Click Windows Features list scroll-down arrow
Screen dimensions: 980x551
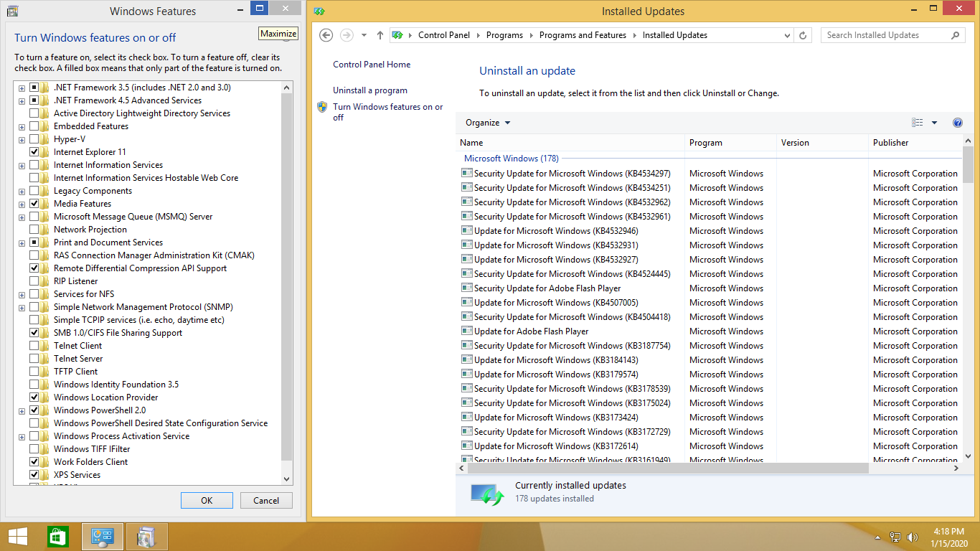pyautogui.click(x=287, y=479)
